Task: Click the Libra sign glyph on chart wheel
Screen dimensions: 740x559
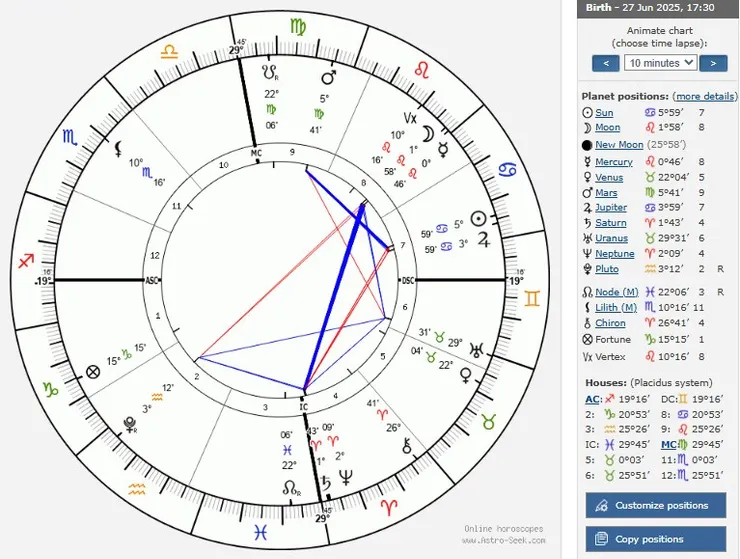Action: tap(169, 52)
